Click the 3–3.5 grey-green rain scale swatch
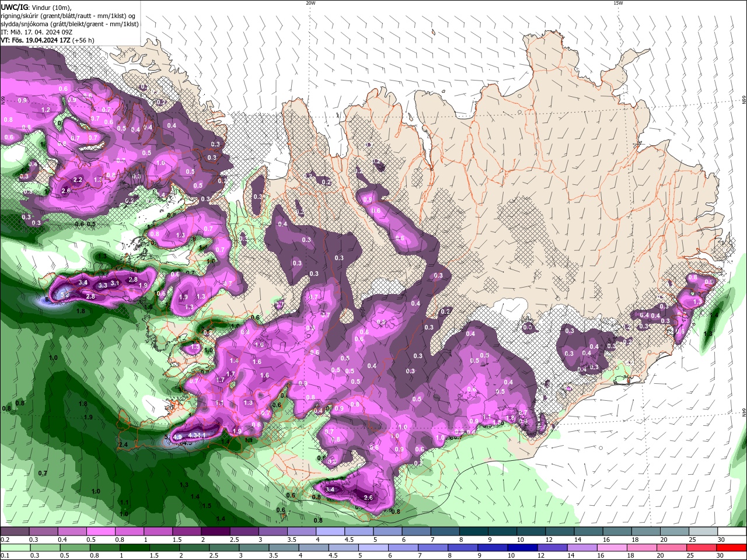The height and width of the screenshot is (560, 747). click(253, 548)
